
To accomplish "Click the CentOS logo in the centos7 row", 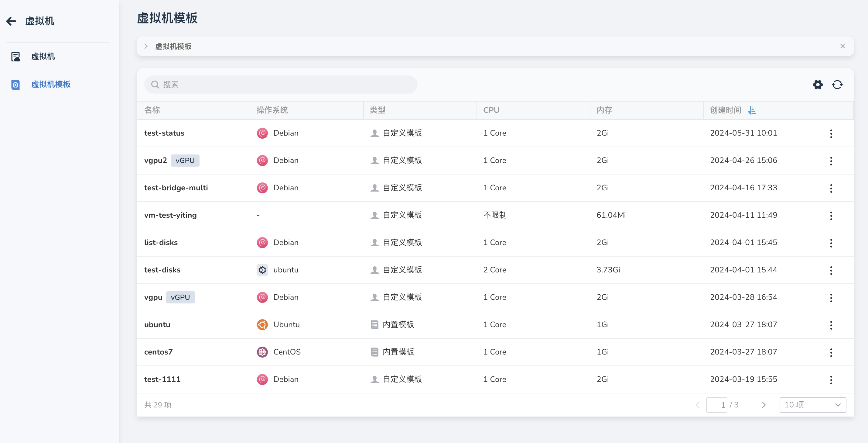I will 262,351.
